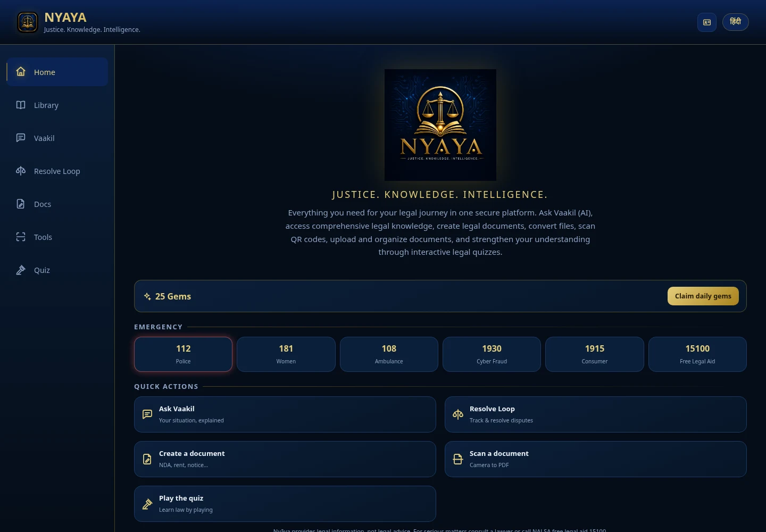Screen dimensions: 766x532
Task: Select the 1915 Consumer helpline card
Action: [x=595, y=354]
